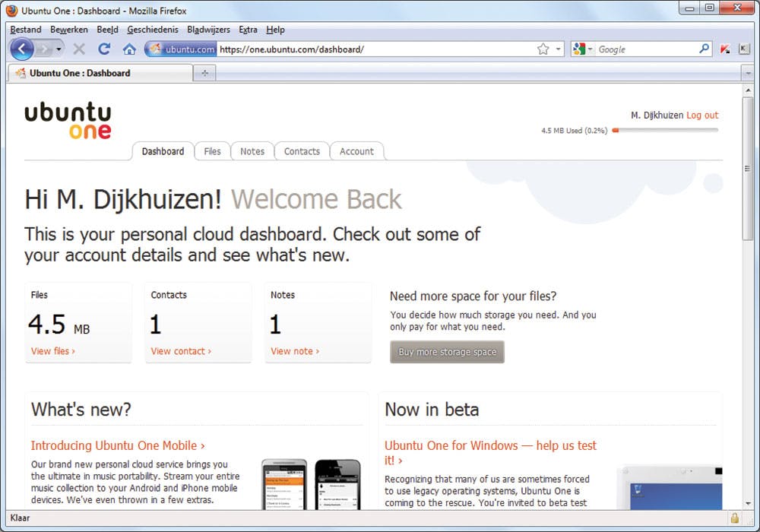Screen dimensions: 760x532
Task: Switch to the Notes page tab
Action: [252, 151]
